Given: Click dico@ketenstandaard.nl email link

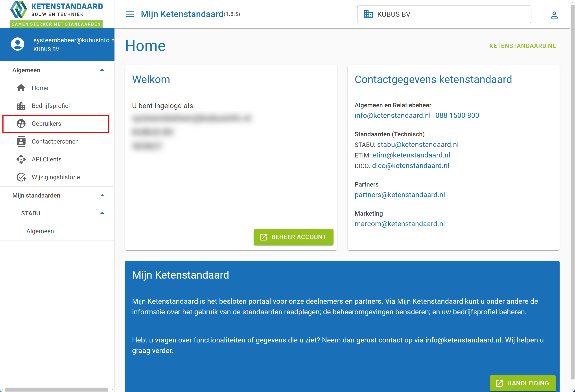Looking at the screenshot, I should tap(411, 166).
